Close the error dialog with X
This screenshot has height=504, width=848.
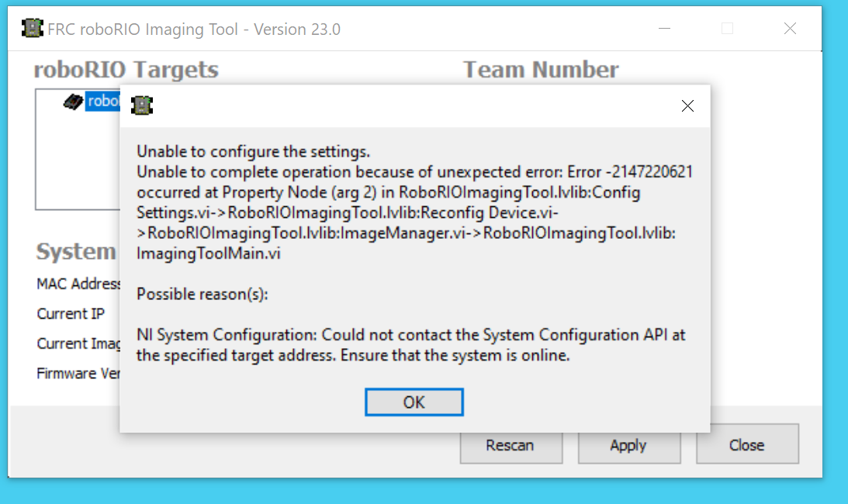point(687,106)
